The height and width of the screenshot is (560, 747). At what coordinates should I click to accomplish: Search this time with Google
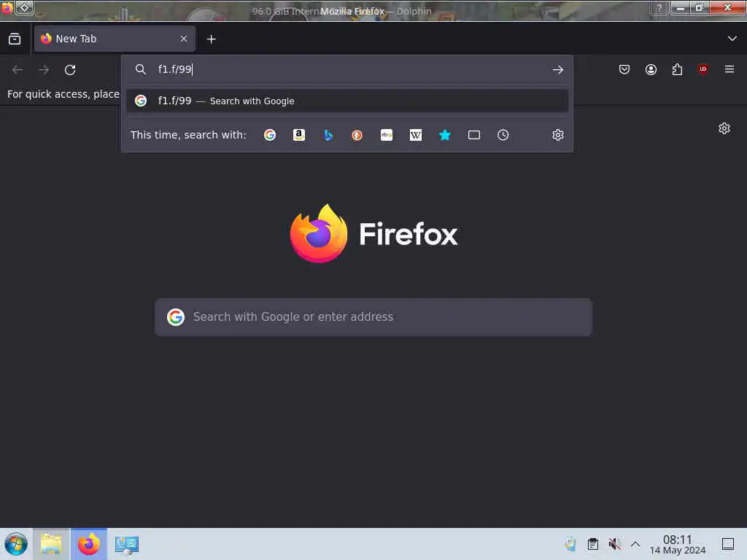(270, 135)
